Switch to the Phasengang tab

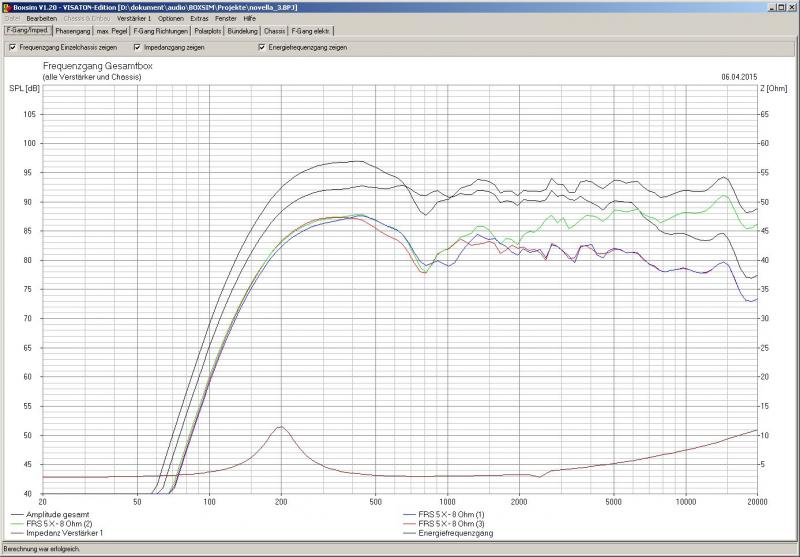click(x=73, y=31)
